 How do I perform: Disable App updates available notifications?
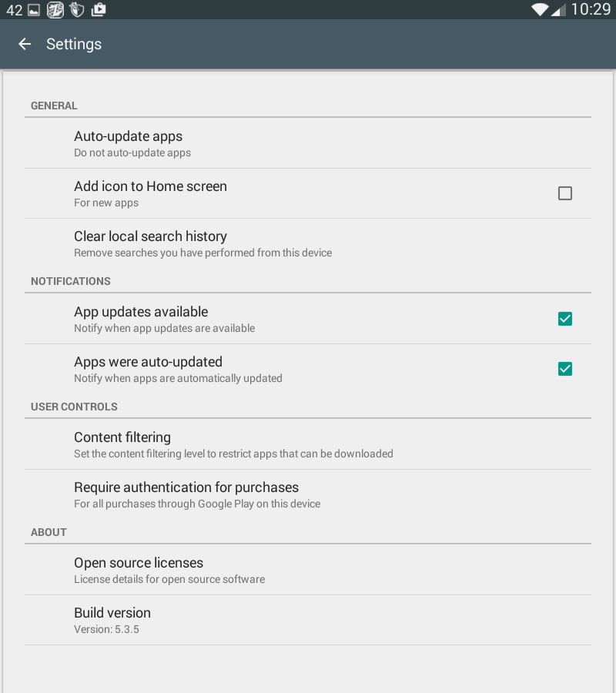click(x=565, y=318)
